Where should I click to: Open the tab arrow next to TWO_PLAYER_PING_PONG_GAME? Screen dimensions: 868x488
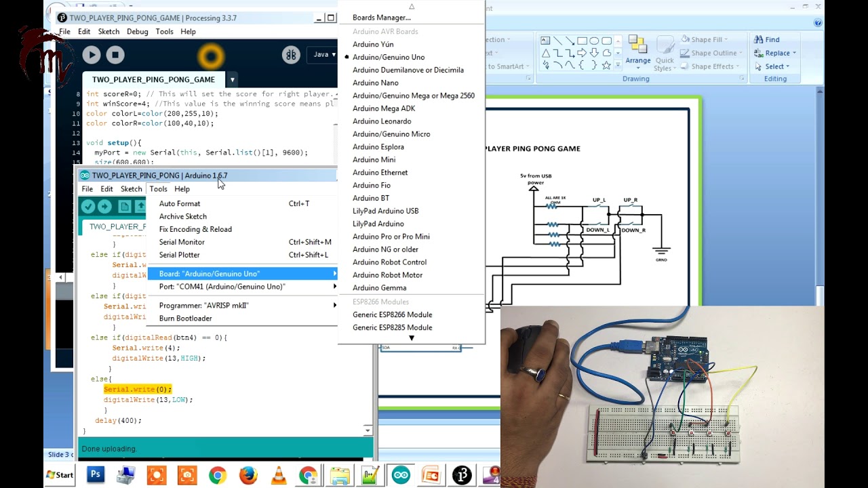(x=232, y=79)
